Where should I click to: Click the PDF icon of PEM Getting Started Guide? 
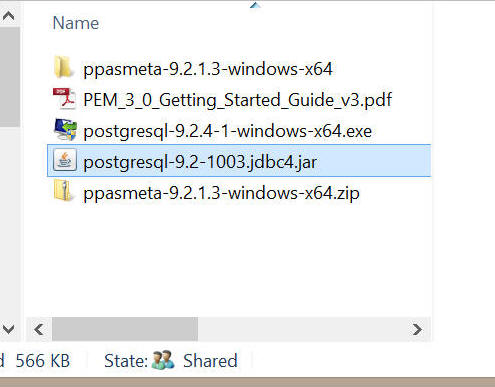64,99
